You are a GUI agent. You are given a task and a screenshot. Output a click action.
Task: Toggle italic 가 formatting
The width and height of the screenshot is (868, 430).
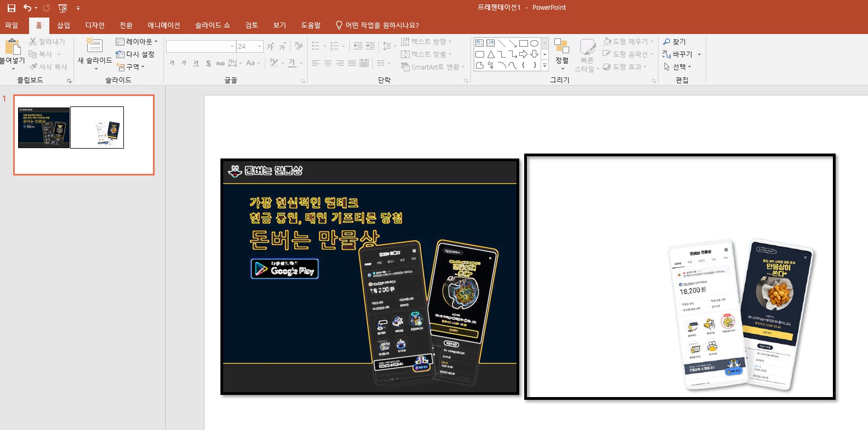click(x=184, y=63)
